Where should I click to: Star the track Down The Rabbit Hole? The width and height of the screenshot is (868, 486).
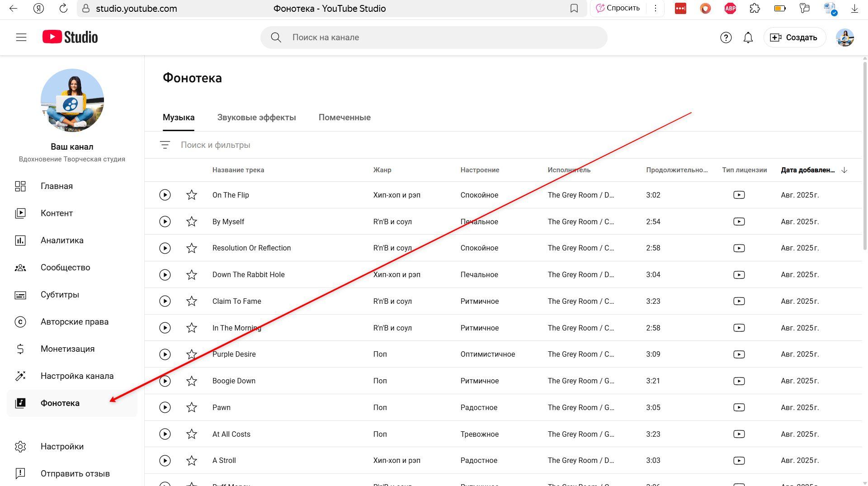pyautogui.click(x=192, y=275)
